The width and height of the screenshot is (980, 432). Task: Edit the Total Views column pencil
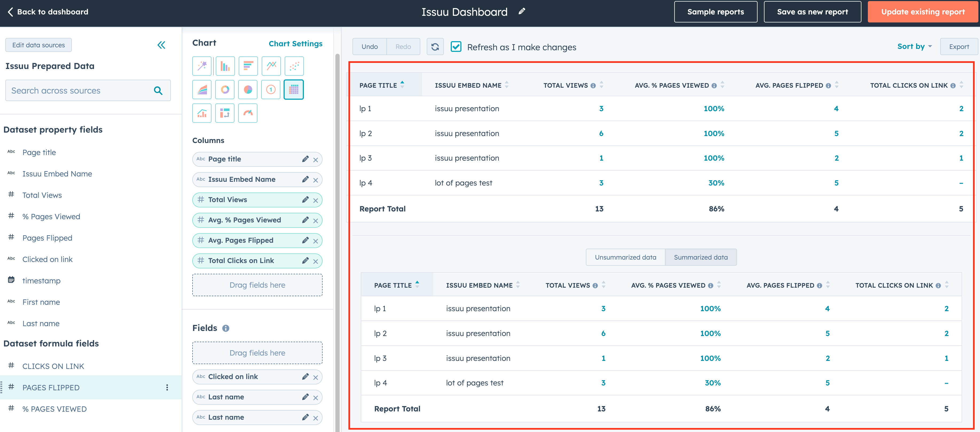(x=305, y=200)
